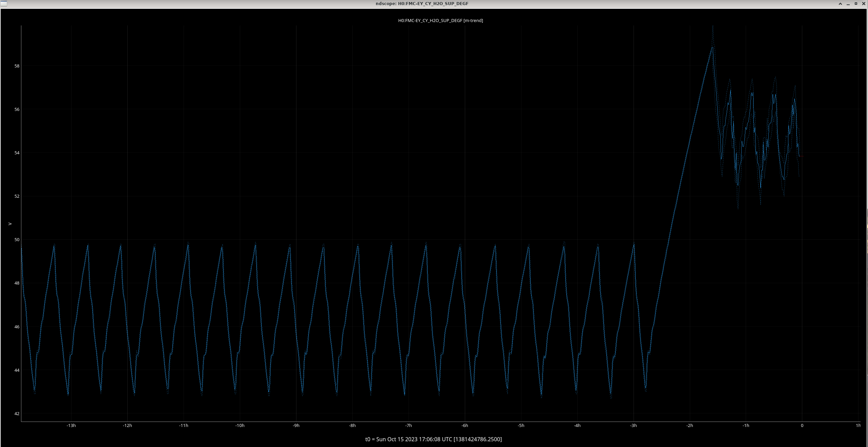Image resolution: width=868 pixels, height=447 pixels.
Task: Click the y-axis unit label V
Action: point(10,224)
